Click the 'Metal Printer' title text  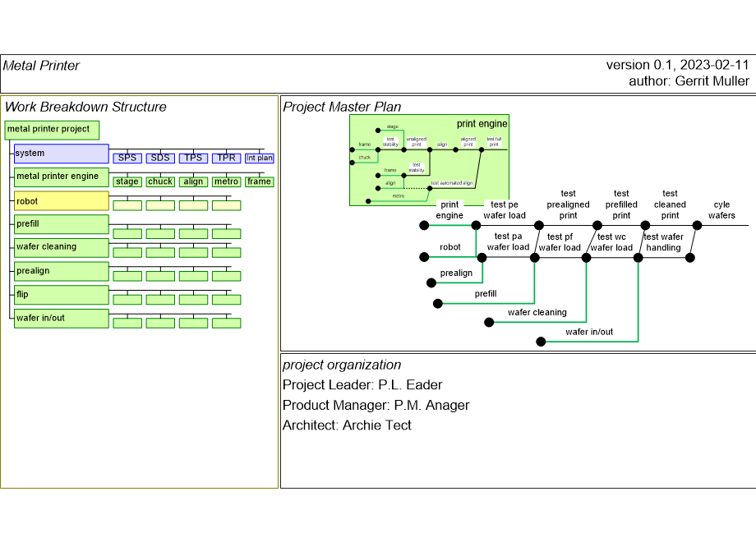pos(41,66)
